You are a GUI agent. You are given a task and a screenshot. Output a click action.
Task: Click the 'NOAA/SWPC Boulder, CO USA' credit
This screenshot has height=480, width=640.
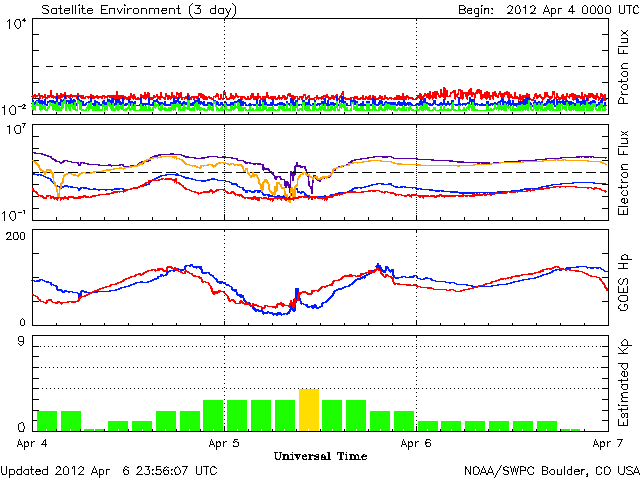tap(552, 471)
